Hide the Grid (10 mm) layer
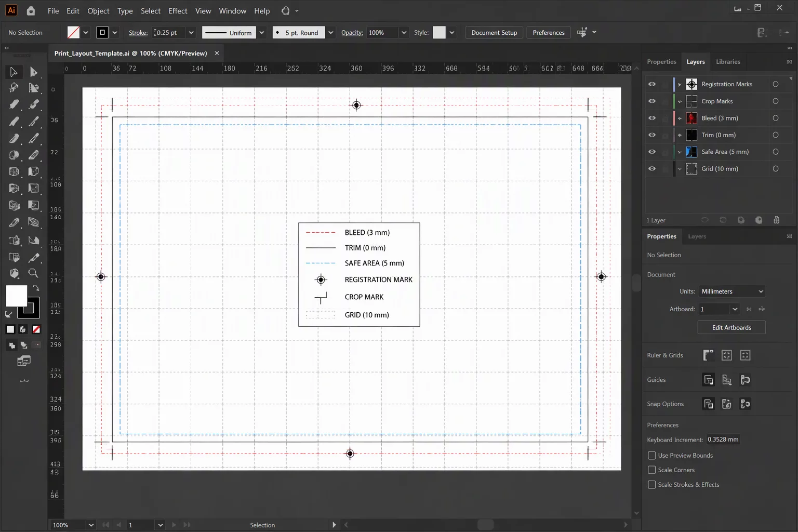Viewport: 798px width, 532px height. click(x=652, y=169)
